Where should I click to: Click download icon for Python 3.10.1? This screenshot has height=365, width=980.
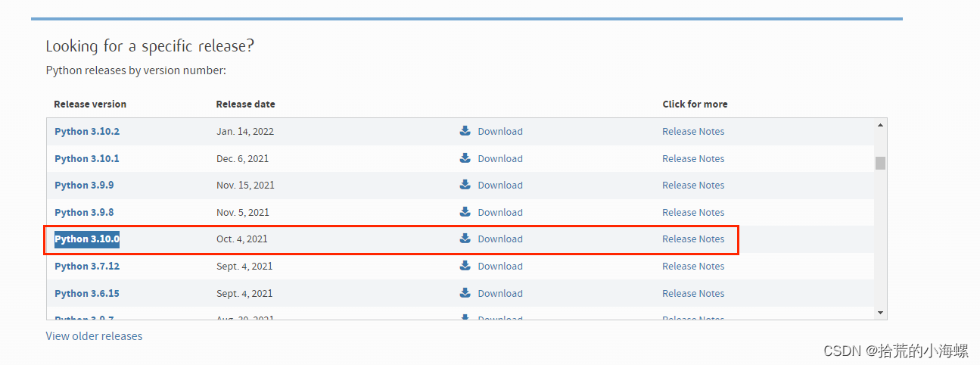tap(465, 158)
